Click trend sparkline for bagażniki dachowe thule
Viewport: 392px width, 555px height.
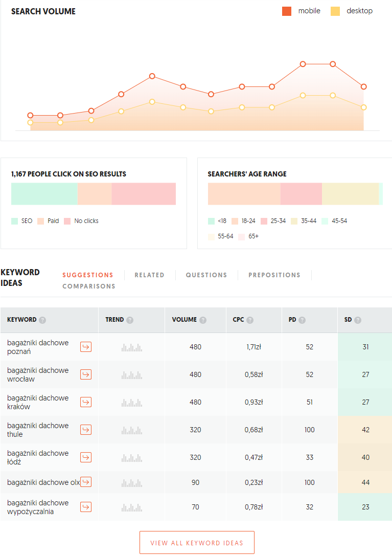pos(132,430)
